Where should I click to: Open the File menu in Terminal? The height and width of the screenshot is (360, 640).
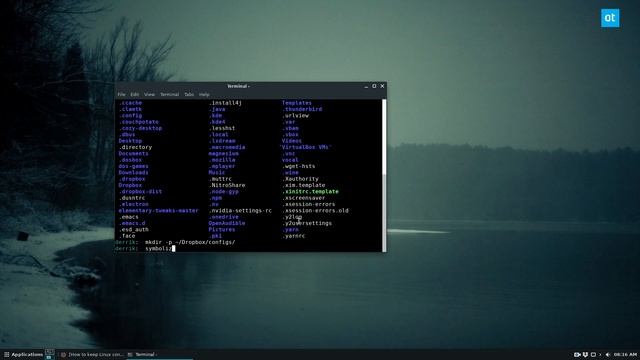click(x=121, y=94)
